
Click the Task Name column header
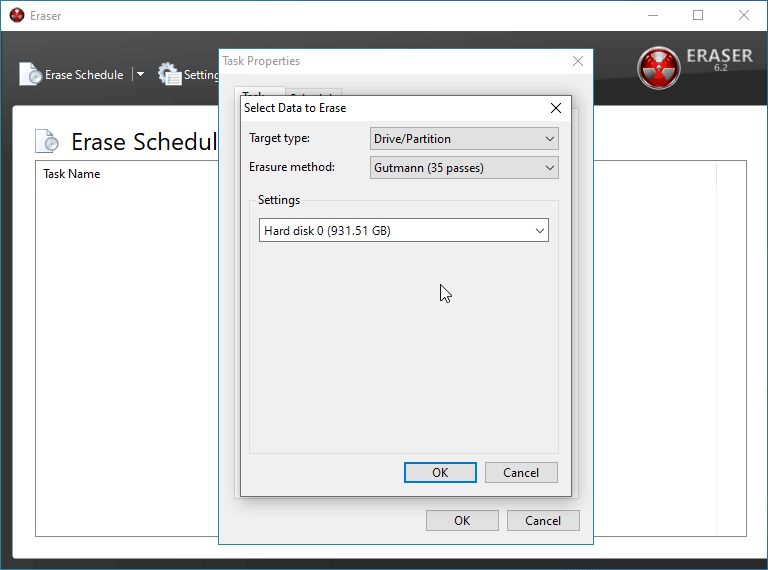click(x=72, y=174)
